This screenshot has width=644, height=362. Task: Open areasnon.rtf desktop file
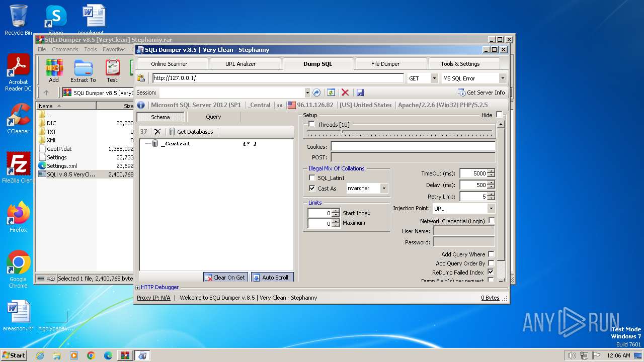click(x=18, y=316)
